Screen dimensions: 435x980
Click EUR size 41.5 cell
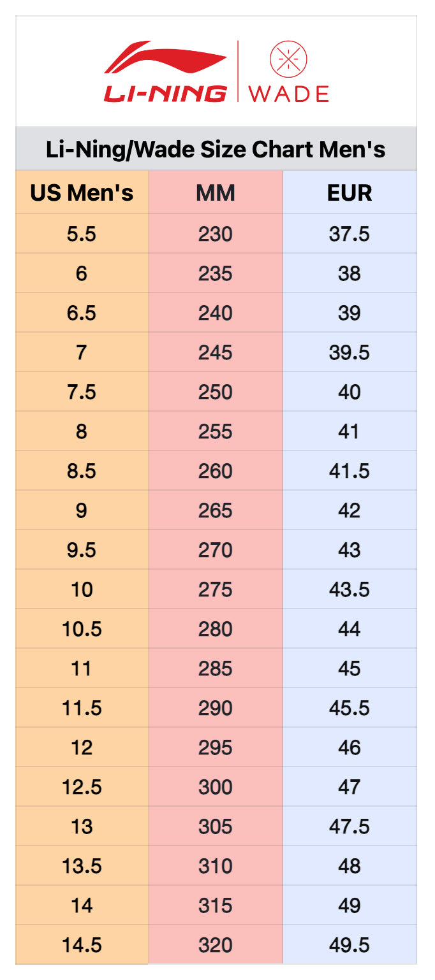350,471
